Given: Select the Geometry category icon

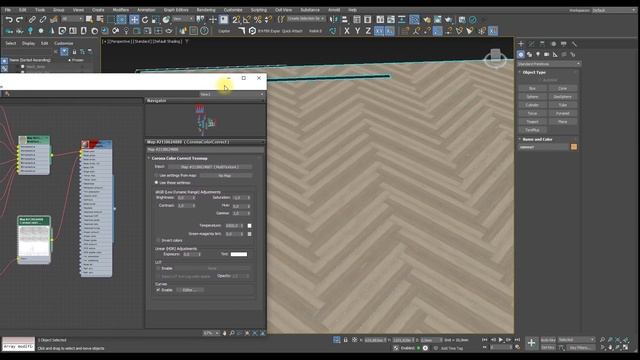Looking at the screenshot, I should click(521, 54).
